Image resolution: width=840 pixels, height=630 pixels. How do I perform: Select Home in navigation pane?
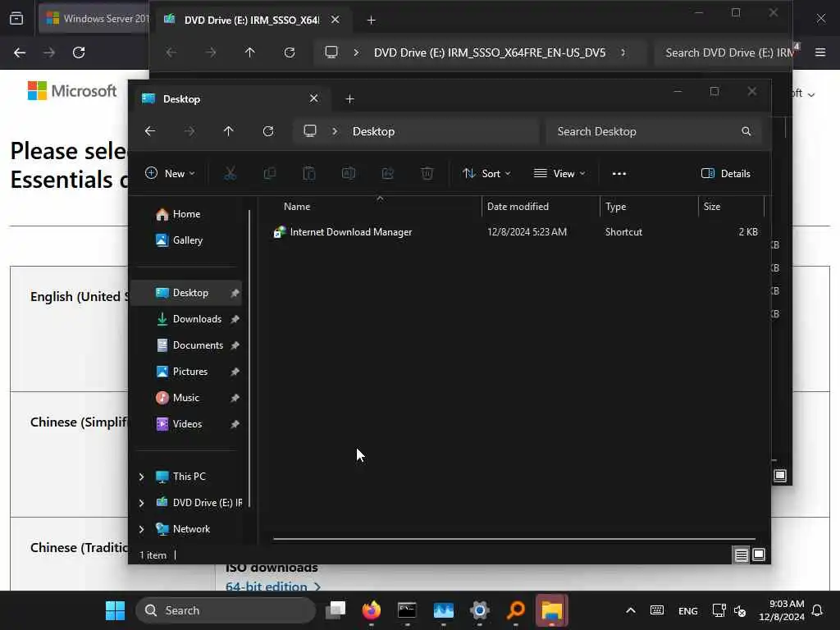point(186,214)
